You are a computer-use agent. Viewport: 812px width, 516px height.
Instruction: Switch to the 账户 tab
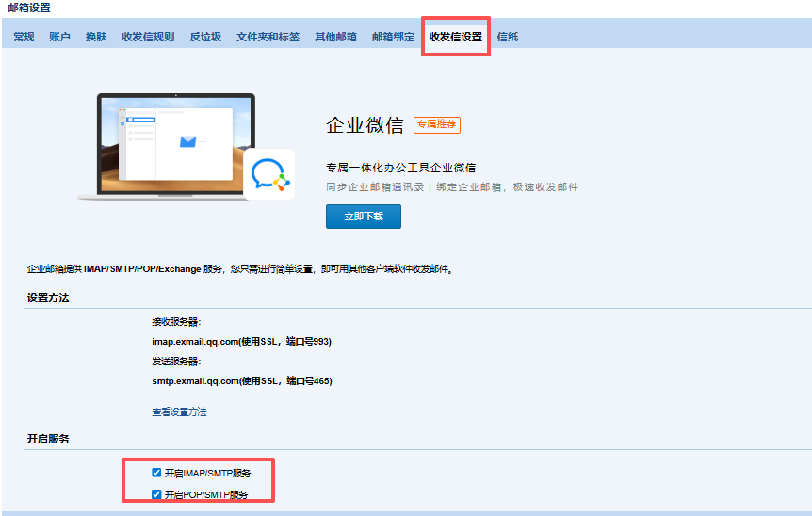coord(59,37)
